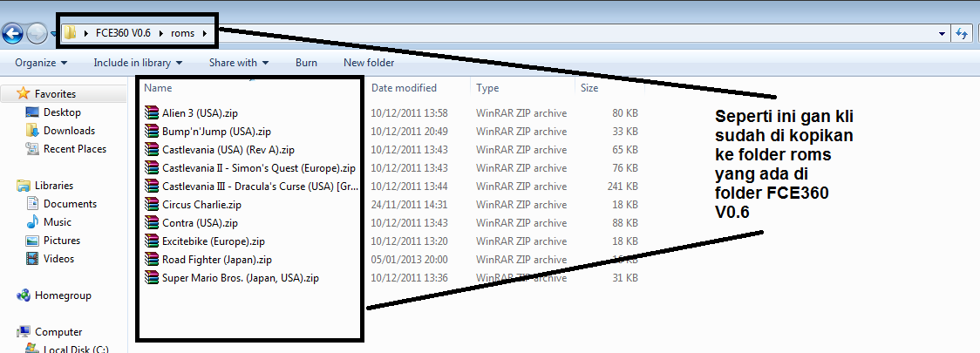
Task: Click the Desktop icon in sidebar
Action: pos(32,112)
